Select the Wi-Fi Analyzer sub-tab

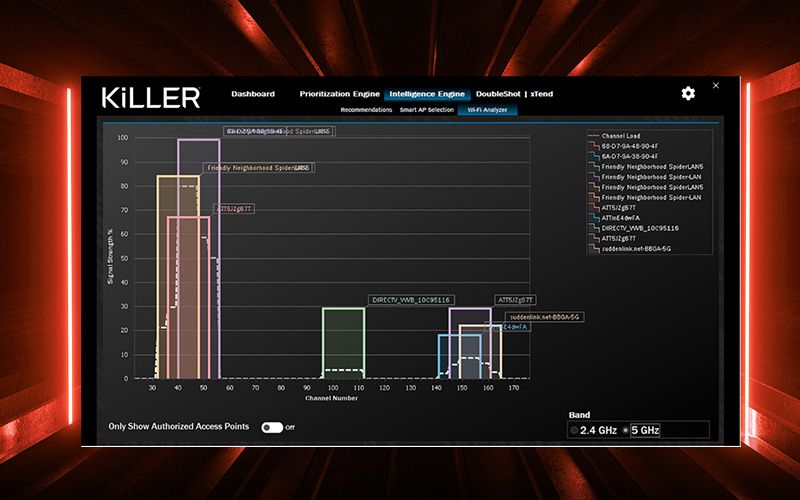(x=487, y=109)
